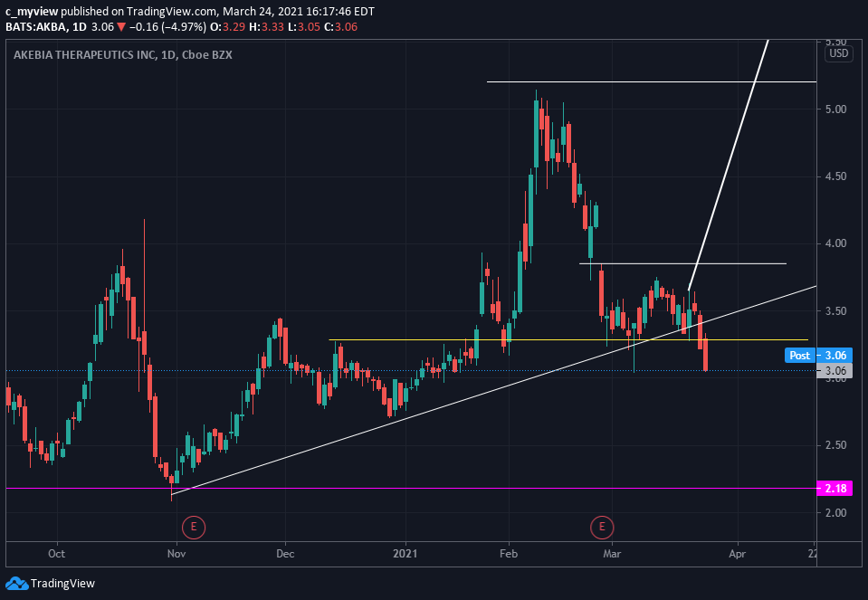Click the 2021 label on time axis
The height and width of the screenshot is (600, 868).
coord(405,554)
